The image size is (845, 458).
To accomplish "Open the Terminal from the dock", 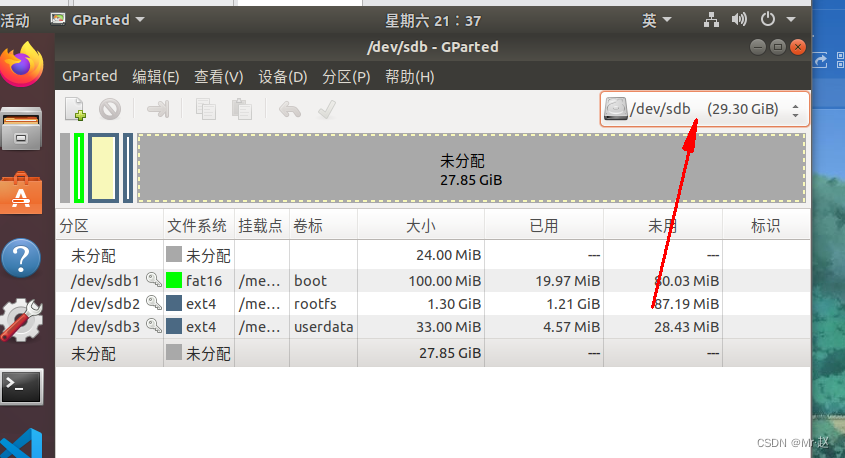I will click(x=22, y=386).
